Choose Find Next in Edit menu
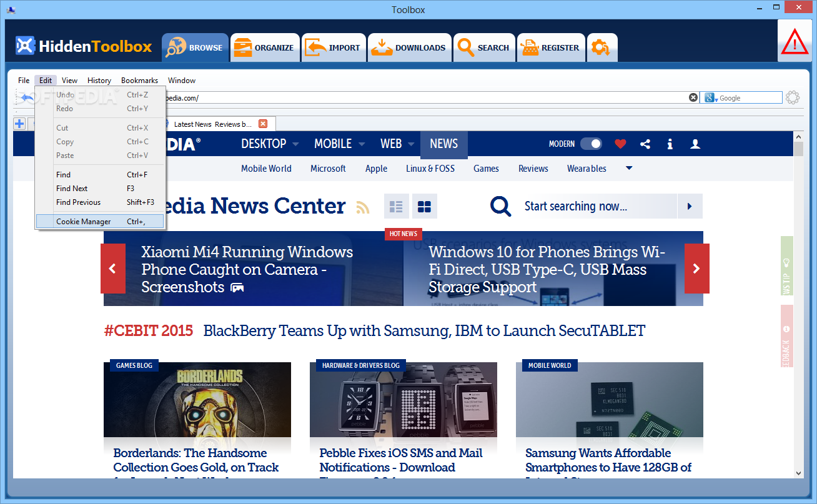The height and width of the screenshot is (504, 817). (100, 189)
